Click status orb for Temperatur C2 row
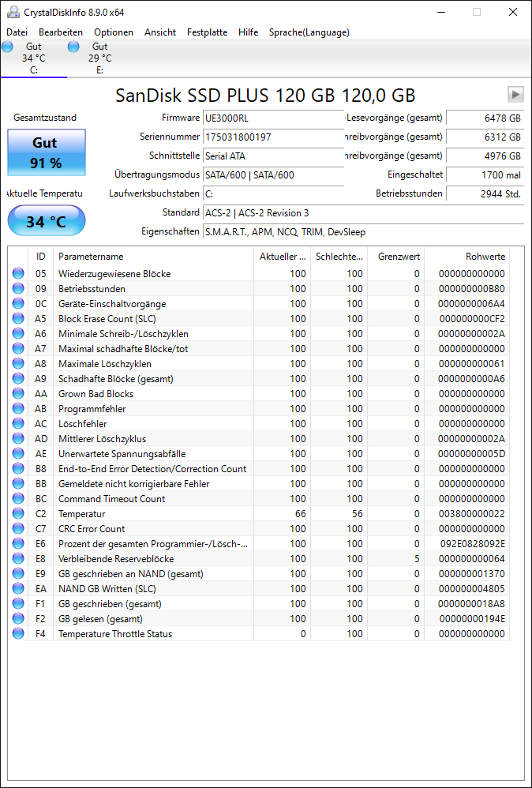The width and height of the screenshot is (532, 788). point(18,514)
